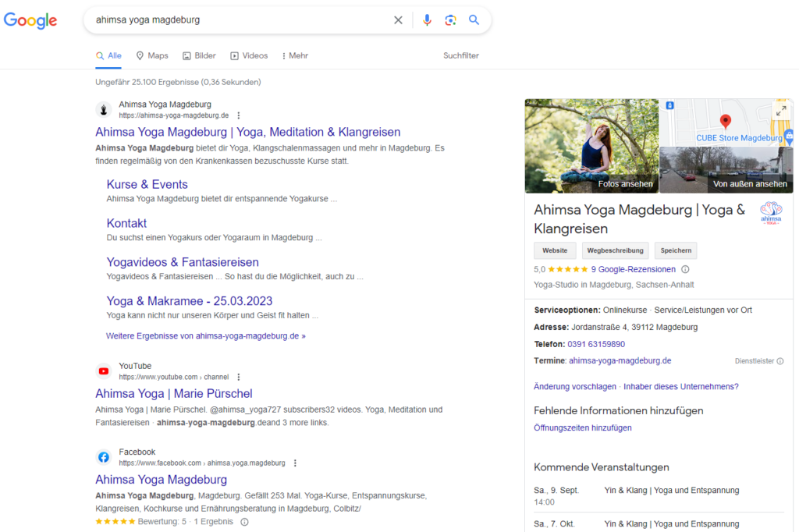The width and height of the screenshot is (799, 532).
Task: Open the Sa., 9. Sept. Yin & Klang event
Action: tap(659, 496)
